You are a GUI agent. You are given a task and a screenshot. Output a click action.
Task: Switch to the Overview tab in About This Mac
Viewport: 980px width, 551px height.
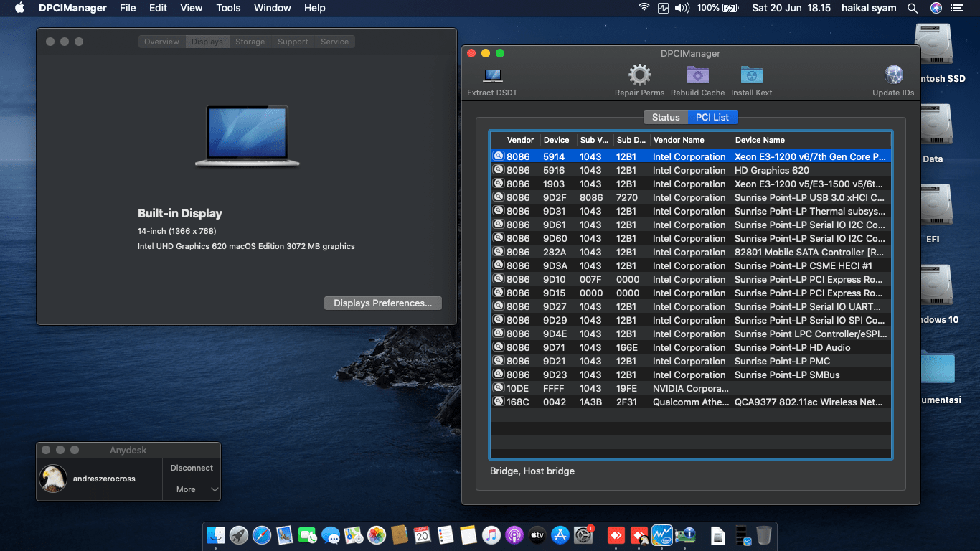click(x=161, y=42)
